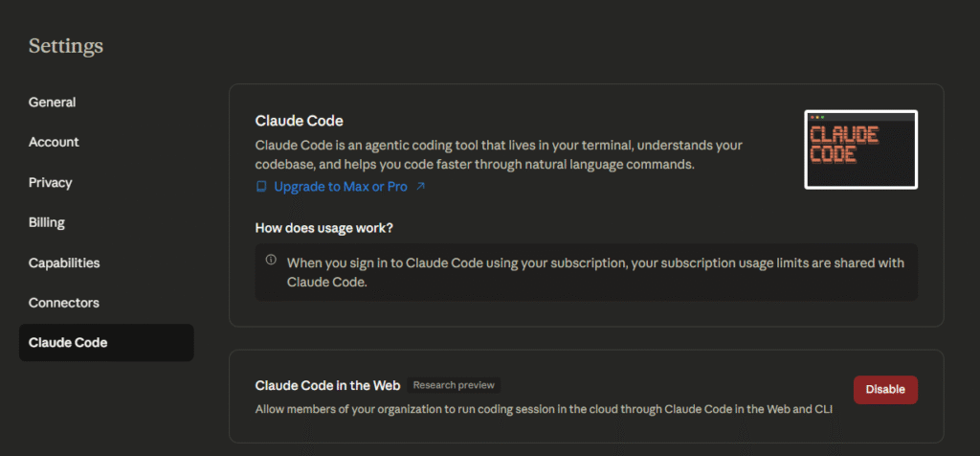Click the subscription usage limits note
The height and width of the screenshot is (456, 980).
coord(595,272)
